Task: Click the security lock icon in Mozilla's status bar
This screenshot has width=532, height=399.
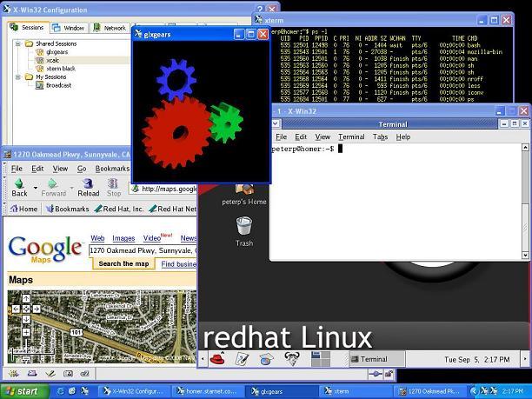Action: pos(389,374)
